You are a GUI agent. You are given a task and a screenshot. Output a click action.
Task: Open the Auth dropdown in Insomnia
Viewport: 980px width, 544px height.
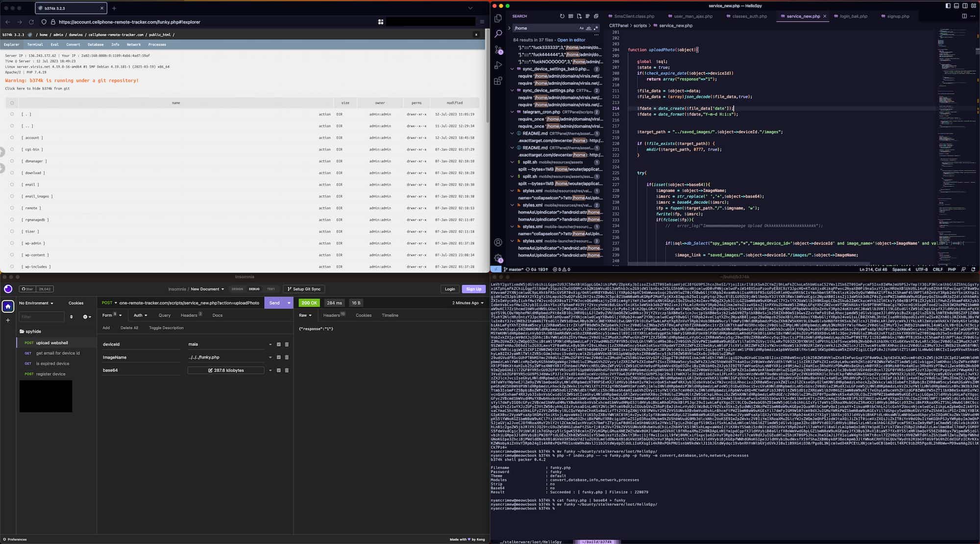tap(141, 315)
